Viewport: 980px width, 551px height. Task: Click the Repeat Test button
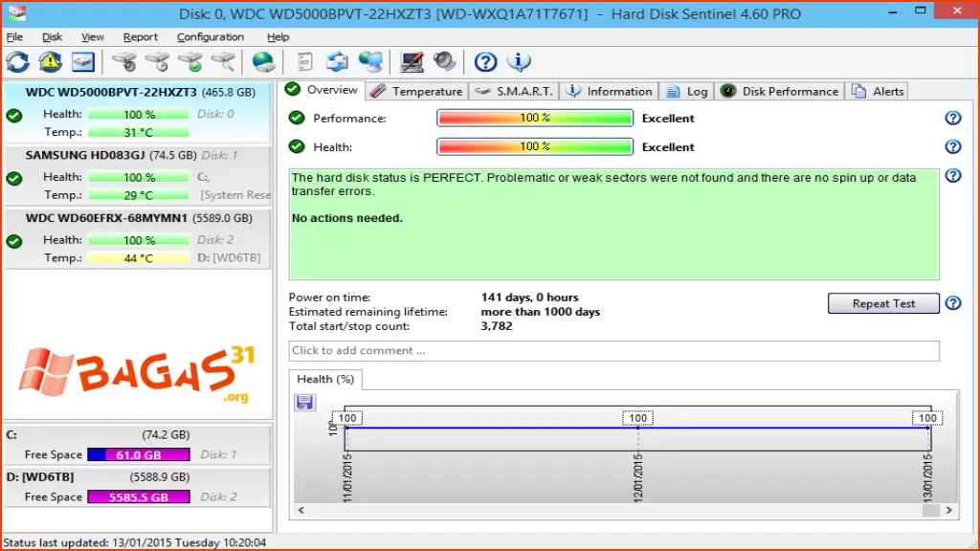(x=883, y=303)
